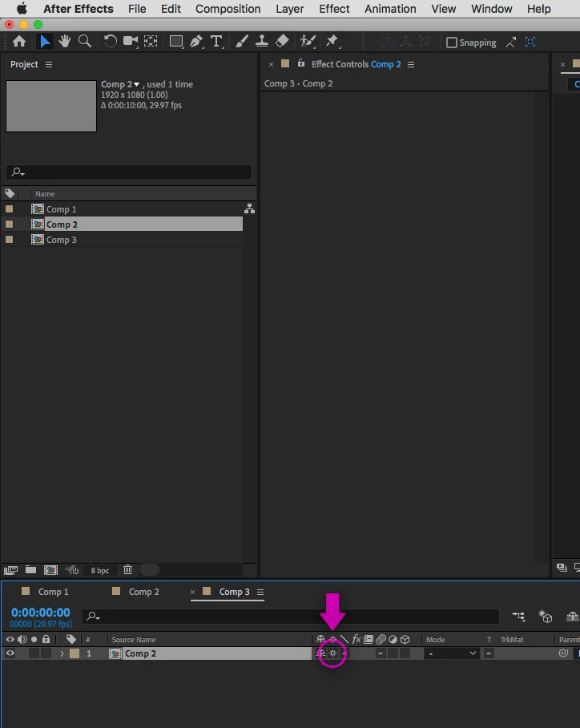Image resolution: width=580 pixels, height=728 pixels.
Task: Click the label color swatch beside Comp 3
Action: (x=10, y=240)
